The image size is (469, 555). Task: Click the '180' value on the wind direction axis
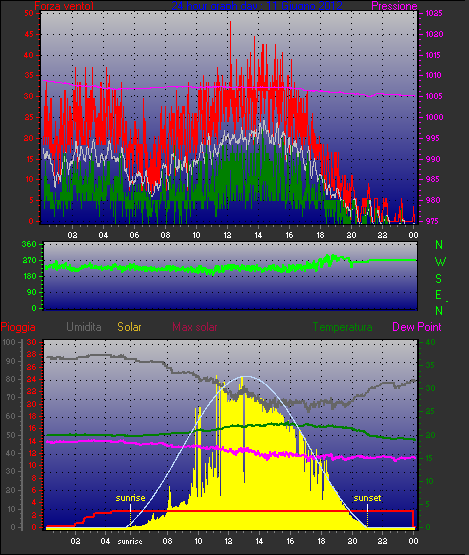(29, 276)
